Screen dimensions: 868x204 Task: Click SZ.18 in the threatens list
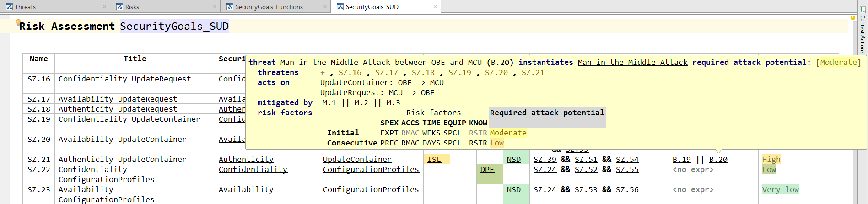pos(423,72)
